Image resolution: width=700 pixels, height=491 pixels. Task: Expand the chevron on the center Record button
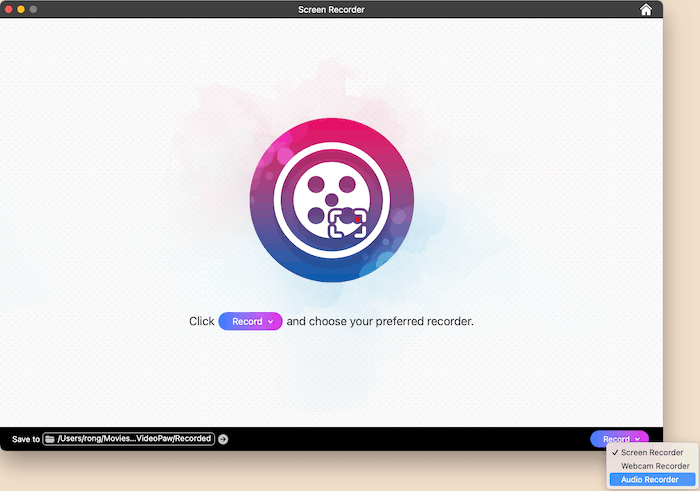(270, 322)
